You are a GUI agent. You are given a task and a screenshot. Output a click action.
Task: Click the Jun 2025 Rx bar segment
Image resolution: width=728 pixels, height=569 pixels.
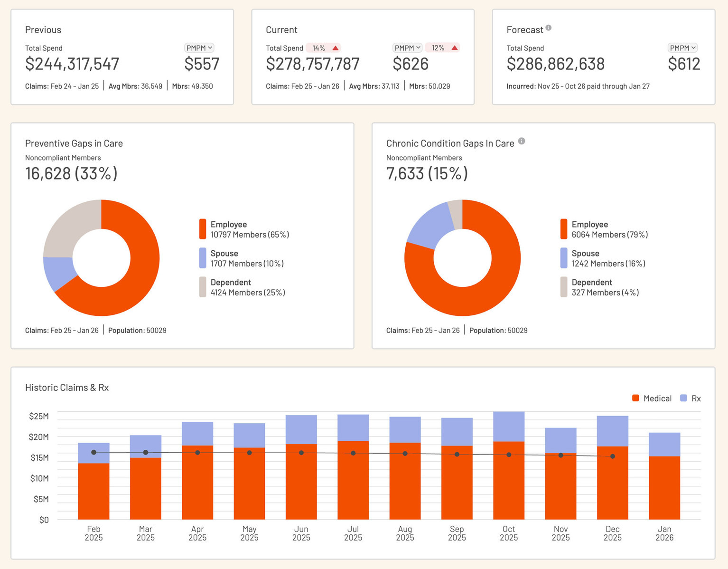point(301,429)
